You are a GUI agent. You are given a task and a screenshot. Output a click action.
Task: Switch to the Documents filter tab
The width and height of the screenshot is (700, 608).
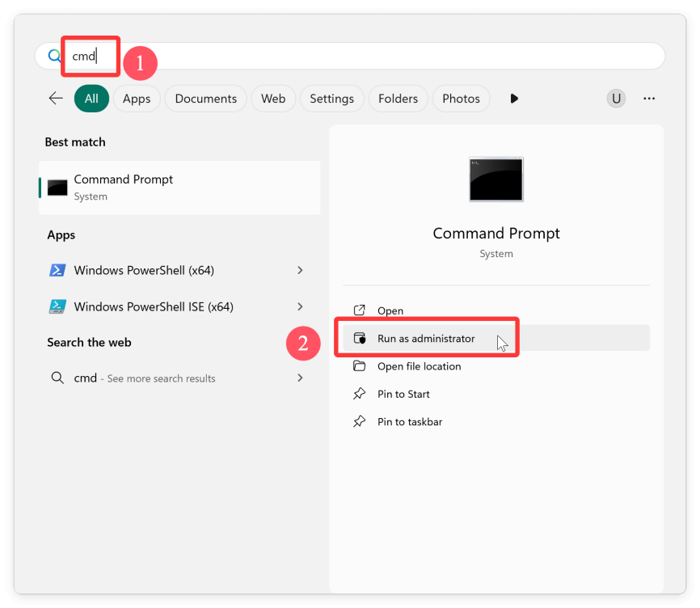coord(205,99)
